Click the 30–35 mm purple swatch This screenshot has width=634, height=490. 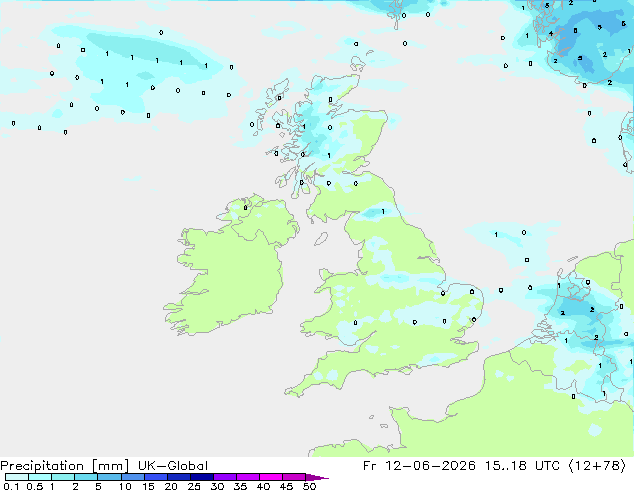(224, 477)
